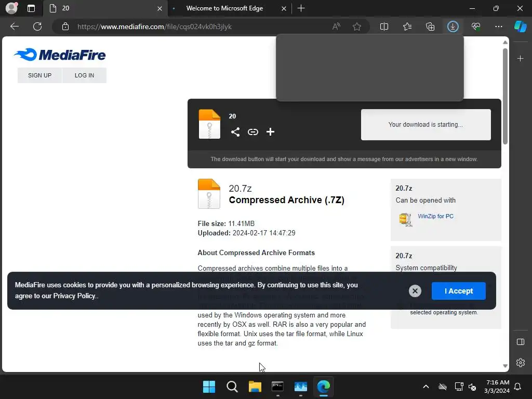Click 'About Compressed Archive Formats' heading

[x=256, y=253]
